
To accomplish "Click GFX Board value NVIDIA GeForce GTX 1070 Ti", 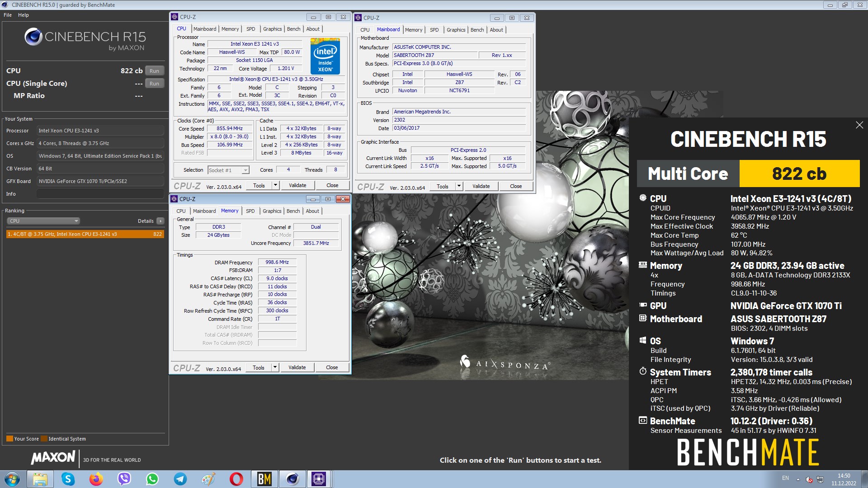I will (100, 181).
